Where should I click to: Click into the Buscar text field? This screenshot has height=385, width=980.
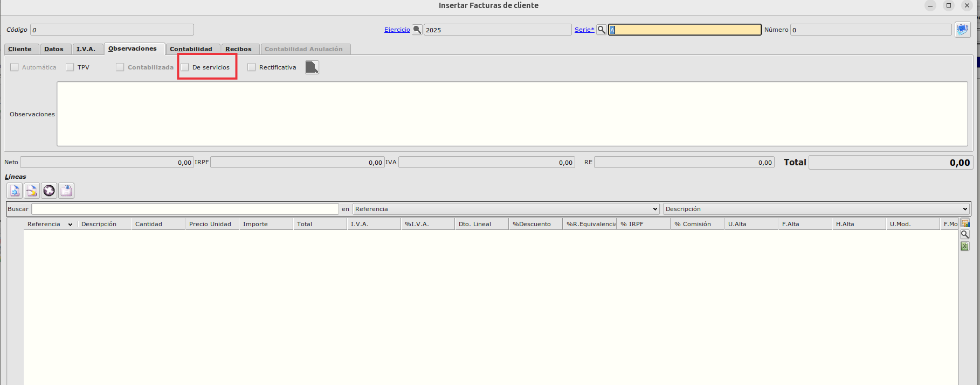pyautogui.click(x=185, y=209)
